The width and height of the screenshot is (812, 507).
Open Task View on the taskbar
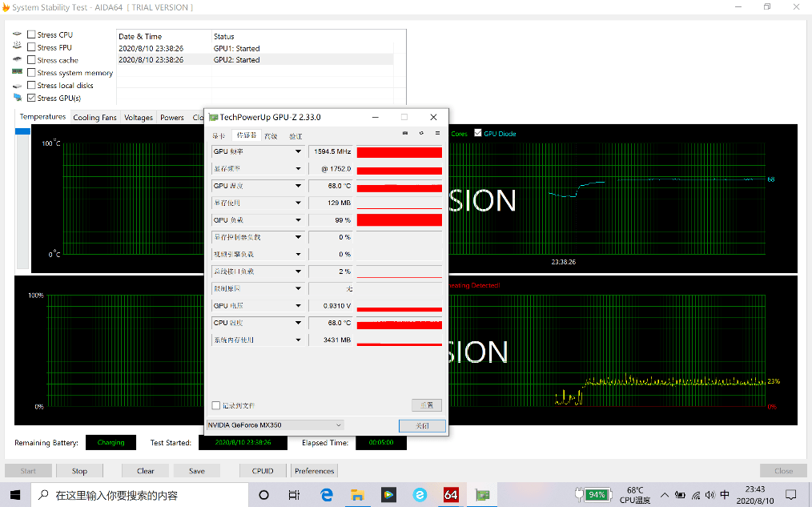point(295,495)
